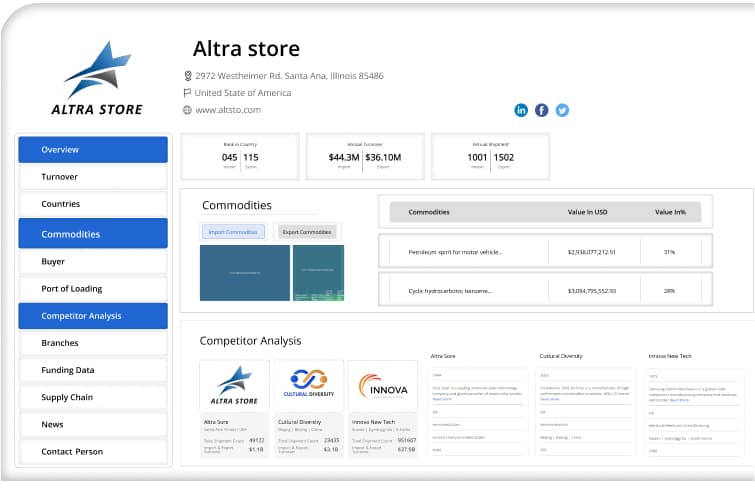
Task: Open Supply Chain in the sidebar
Action: tap(93, 397)
